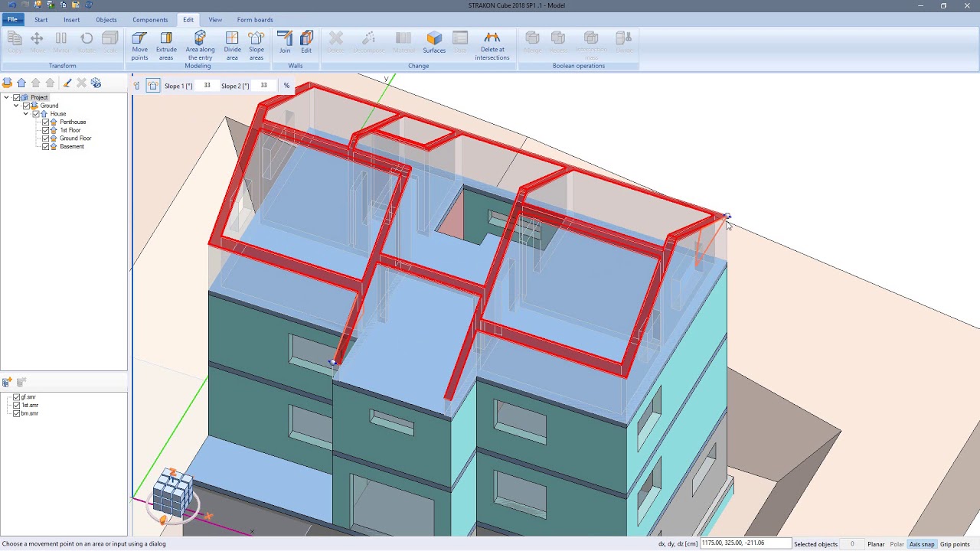980x551 pixels.
Task: Click the Slope 2 value field
Action: 263,86
